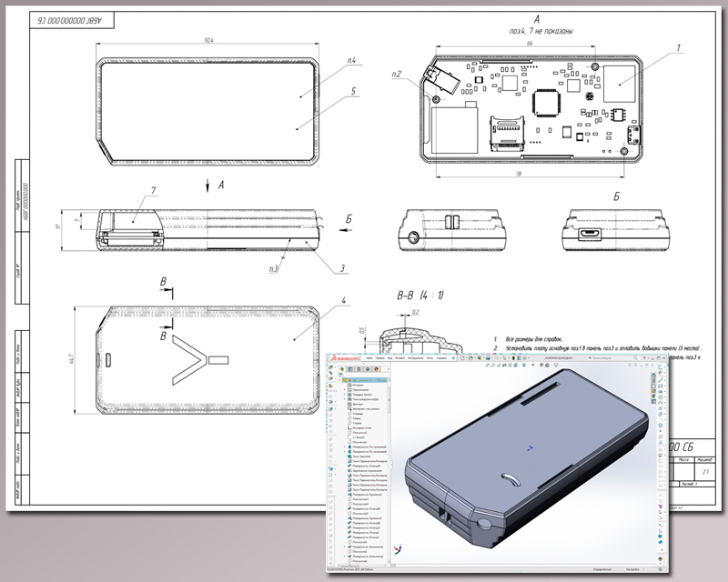Open the dropdown beside the Open icon
This screenshot has height=582, width=728.
tap(475, 357)
